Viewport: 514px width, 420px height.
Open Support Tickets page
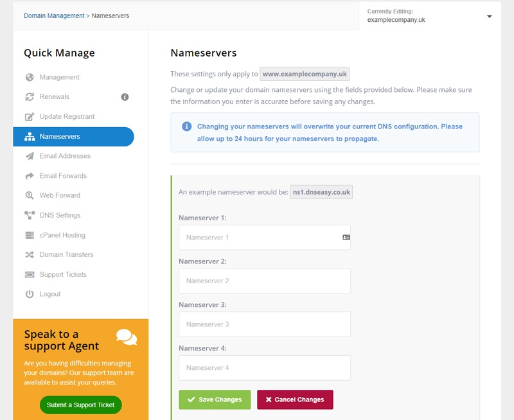(63, 274)
